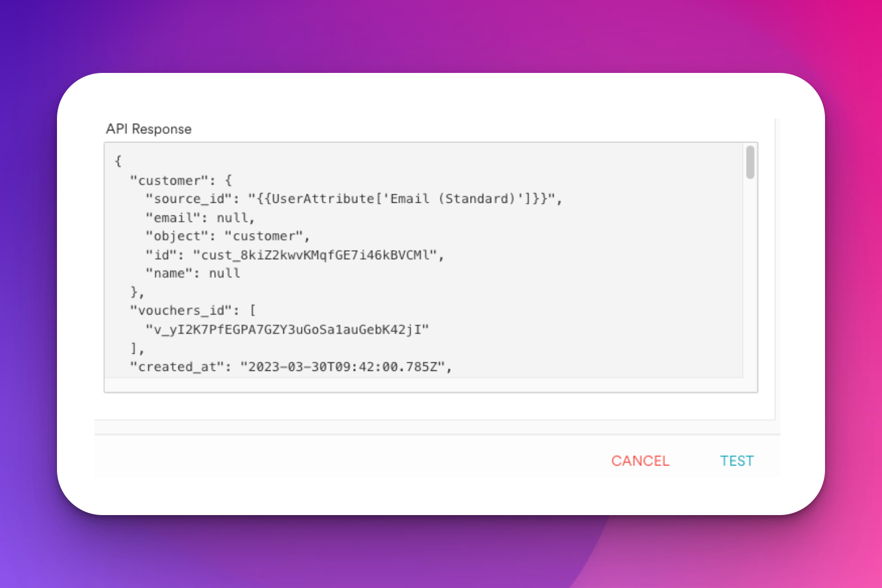Click the CANCEL button
The width and height of the screenshot is (882, 588).
coord(640,461)
